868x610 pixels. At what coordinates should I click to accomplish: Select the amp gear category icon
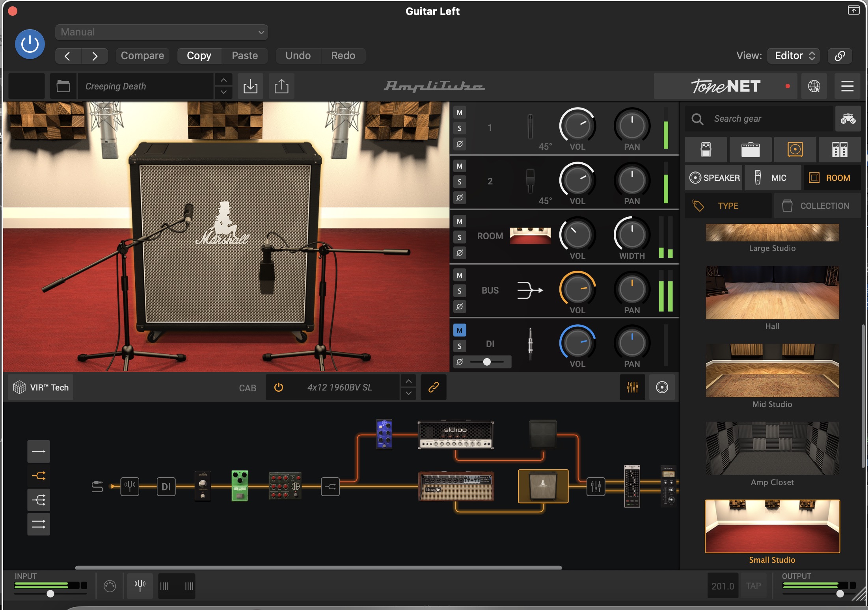[x=751, y=150]
